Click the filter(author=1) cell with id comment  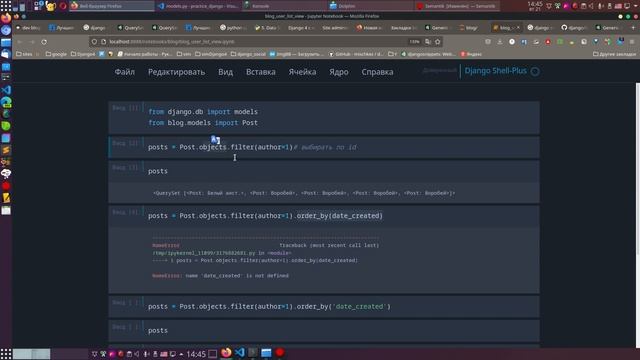pos(324,147)
